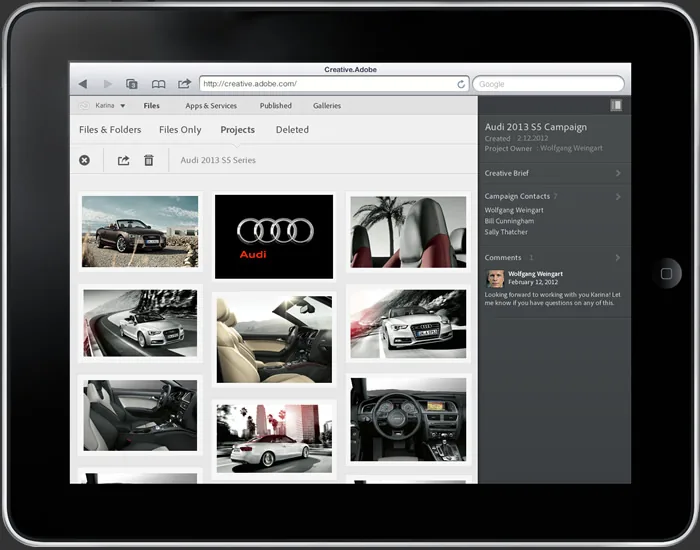This screenshot has height=550, width=700.
Task: Click the Audi 2013 S5 Campaign heading
Action: 536,127
